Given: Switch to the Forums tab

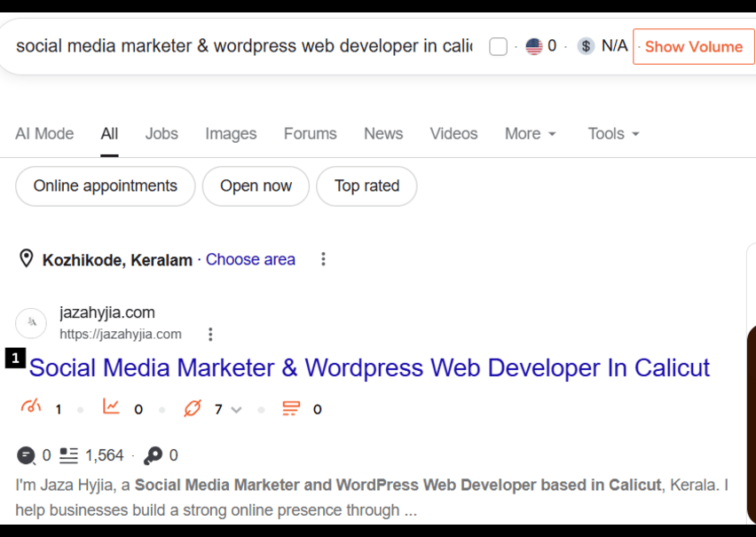Looking at the screenshot, I should [x=310, y=134].
